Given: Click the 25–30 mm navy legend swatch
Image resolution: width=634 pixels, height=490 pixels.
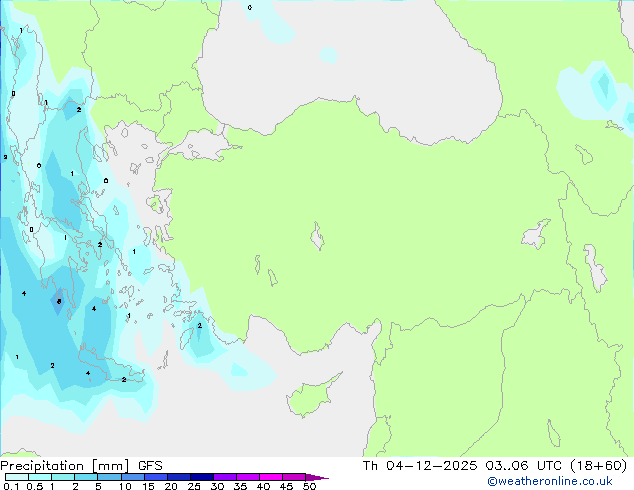Looking at the screenshot, I should (202, 477).
